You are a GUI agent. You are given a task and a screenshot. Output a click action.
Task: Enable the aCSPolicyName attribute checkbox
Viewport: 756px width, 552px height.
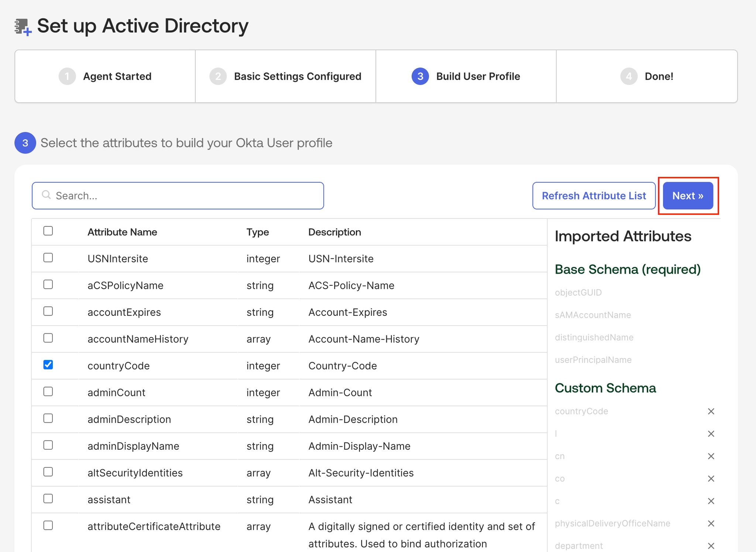tap(48, 285)
